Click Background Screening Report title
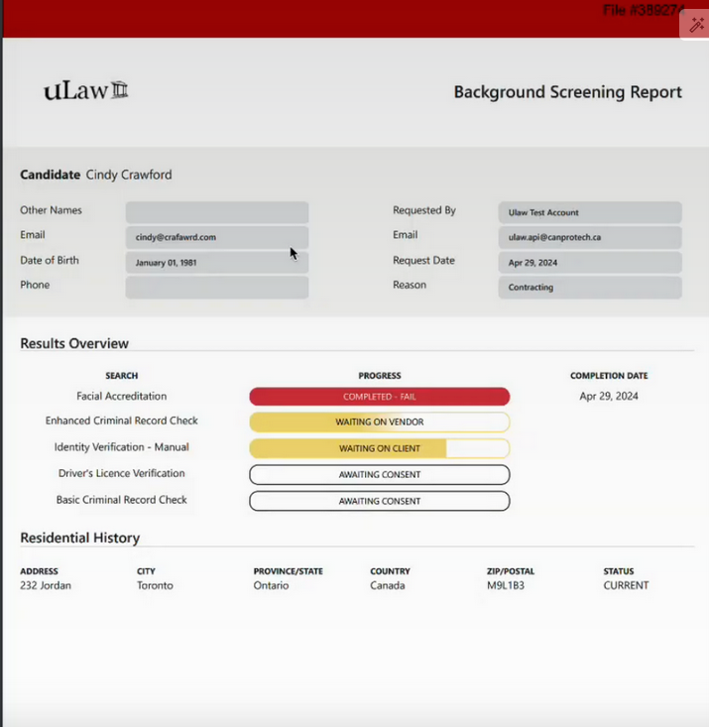Screen dimensions: 709x728 coord(568,92)
